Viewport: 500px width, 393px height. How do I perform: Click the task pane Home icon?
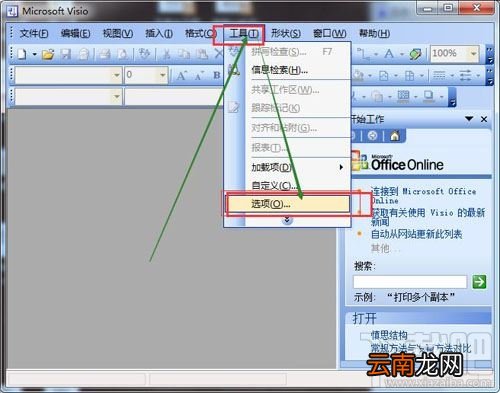(395, 136)
